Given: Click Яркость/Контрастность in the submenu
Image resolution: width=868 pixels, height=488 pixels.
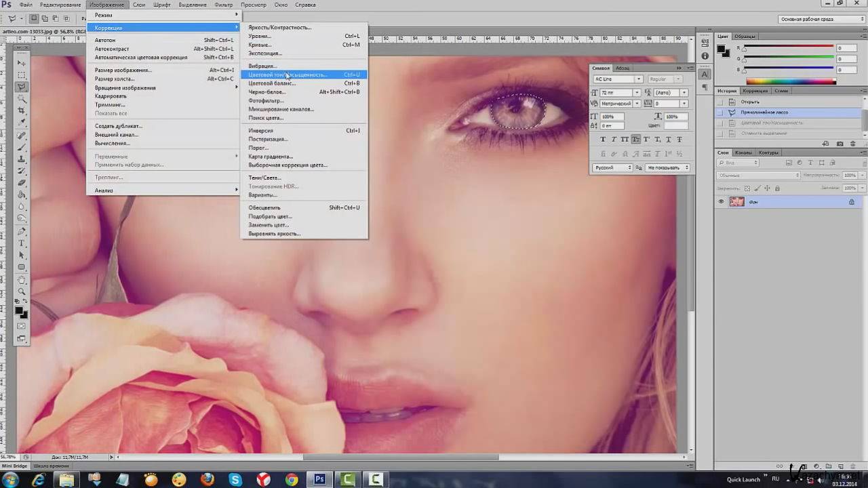Looking at the screenshot, I should (279, 28).
